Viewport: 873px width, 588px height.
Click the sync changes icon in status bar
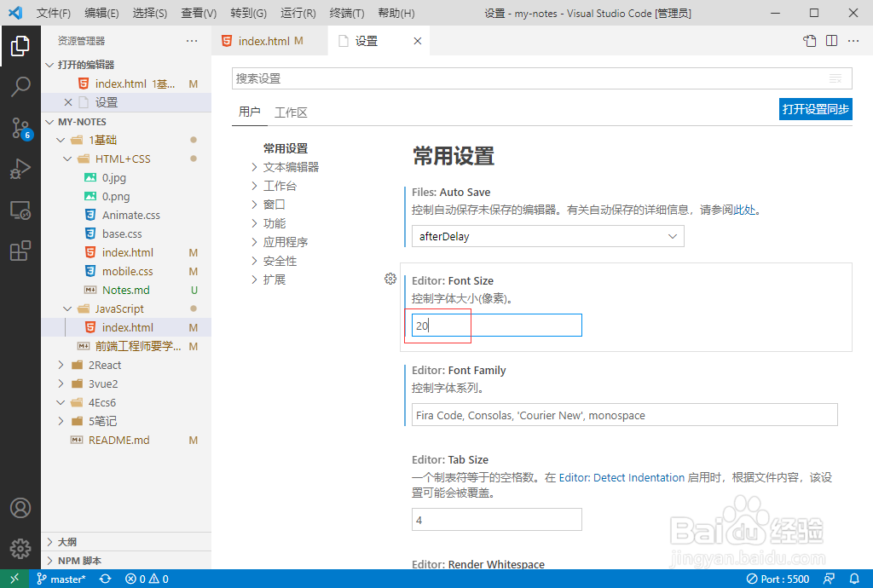[x=105, y=579]
